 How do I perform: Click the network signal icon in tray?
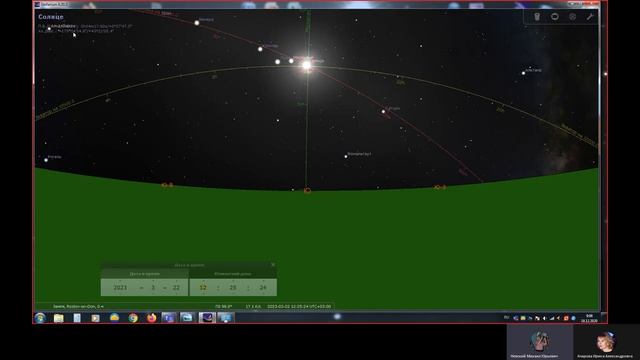[x=552, y=318]
